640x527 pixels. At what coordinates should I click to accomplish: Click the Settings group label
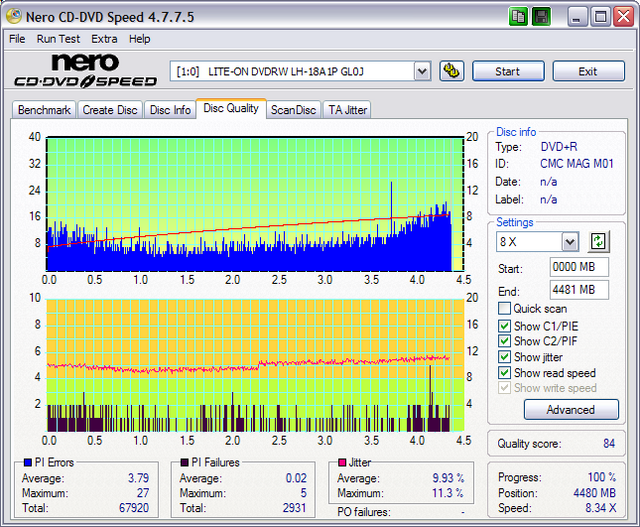click(x=515, y=222)
